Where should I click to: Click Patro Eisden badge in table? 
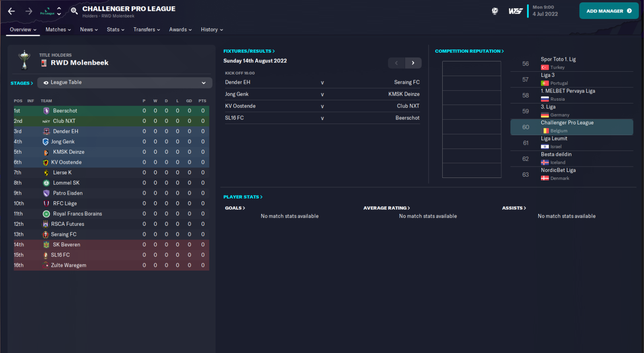click(x=46, y=193)
